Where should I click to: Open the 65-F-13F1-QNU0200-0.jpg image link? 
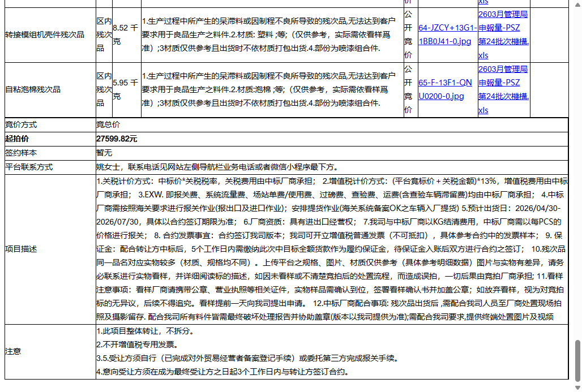coord(446,89)
